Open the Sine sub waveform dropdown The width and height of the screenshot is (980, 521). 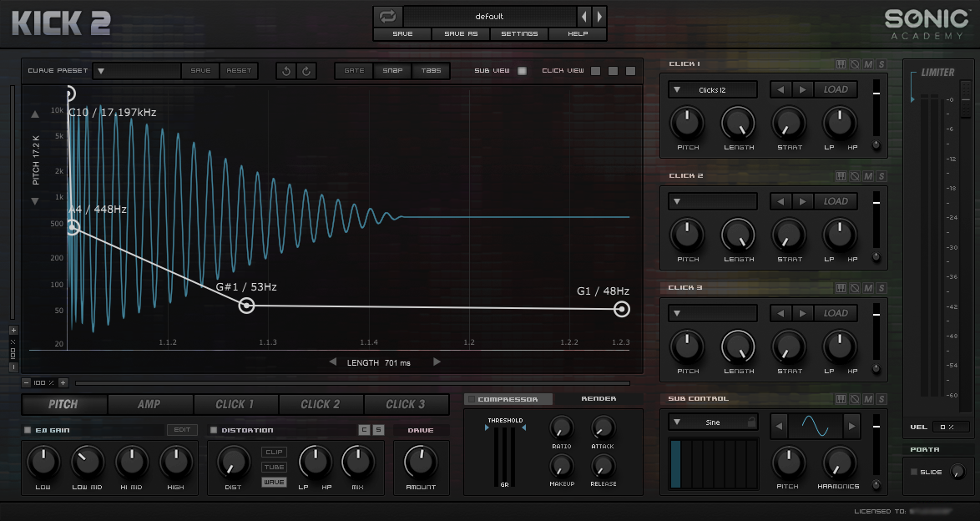(x=713, y=422)
